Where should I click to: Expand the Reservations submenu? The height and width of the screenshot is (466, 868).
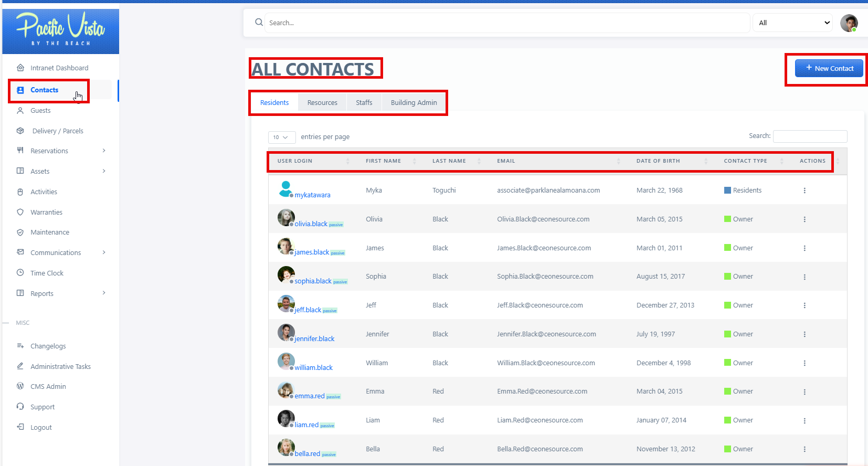(104, 151)
